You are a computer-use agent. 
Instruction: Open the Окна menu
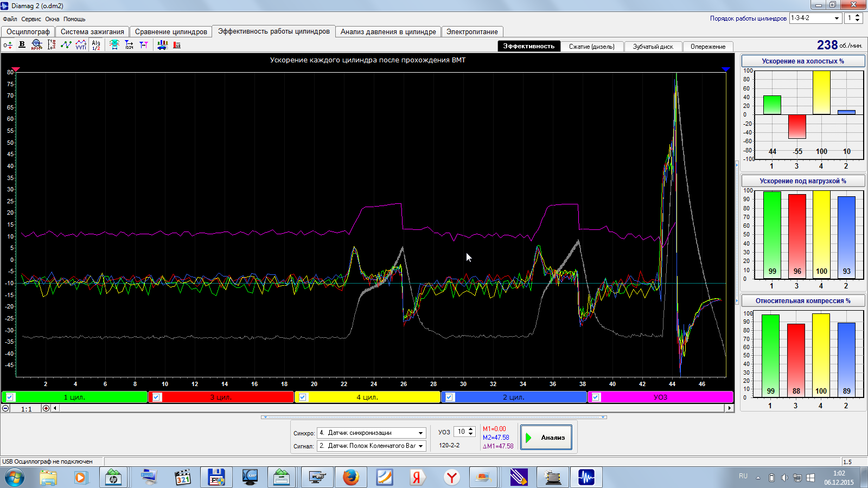tap(52, 19)
